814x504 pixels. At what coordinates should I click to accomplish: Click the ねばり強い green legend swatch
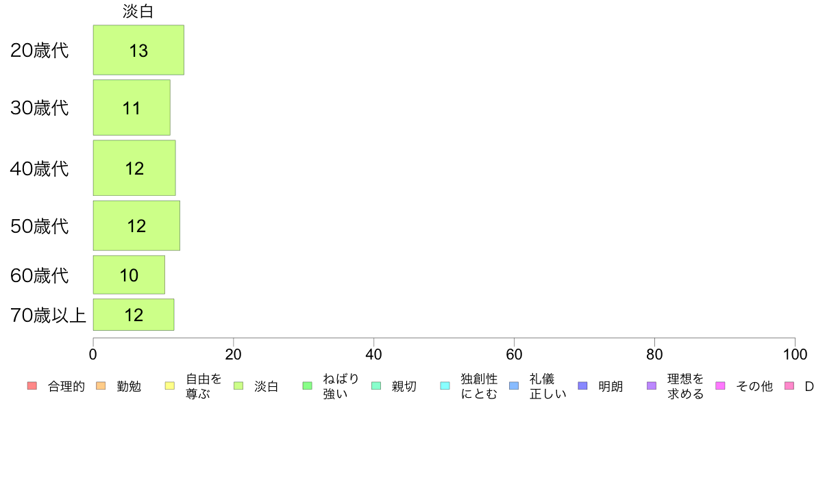click(308, 386)
